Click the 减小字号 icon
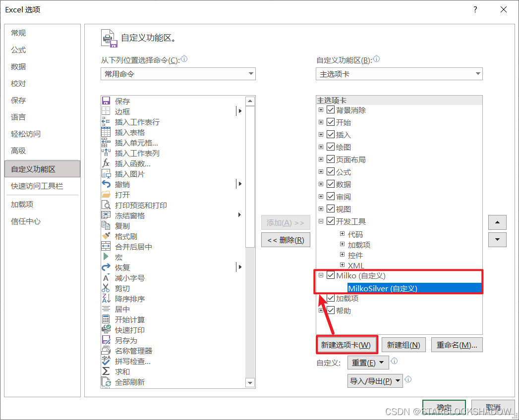519x420 pixels. [x=106, y=278]
